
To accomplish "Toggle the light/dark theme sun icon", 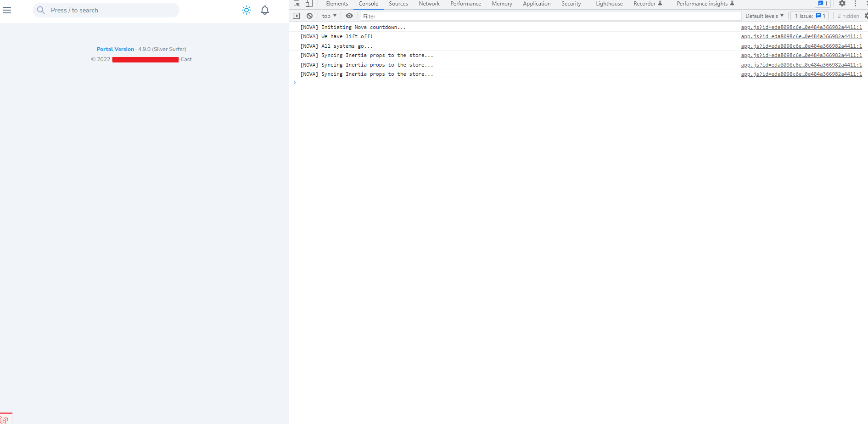I will (246, 10).
